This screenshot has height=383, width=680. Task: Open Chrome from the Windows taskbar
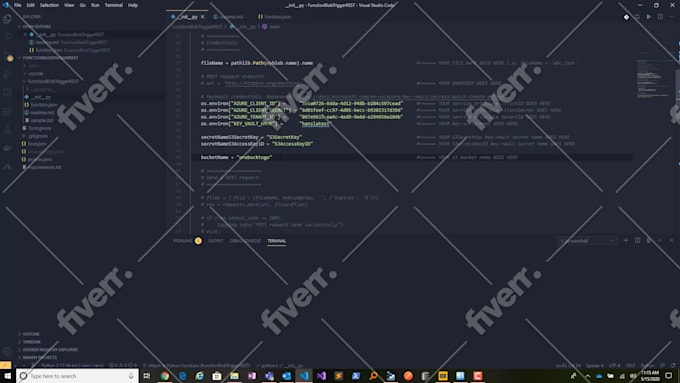coord(165,376)
